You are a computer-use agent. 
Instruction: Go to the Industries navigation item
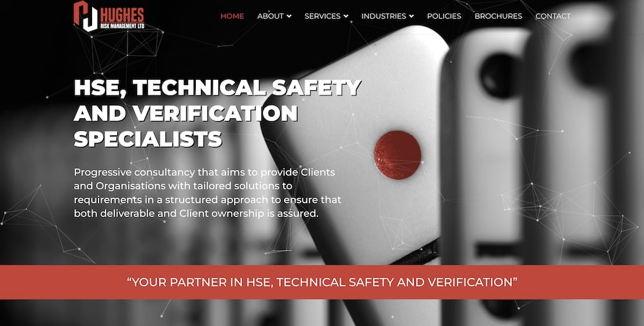click(x=384, y=16)
